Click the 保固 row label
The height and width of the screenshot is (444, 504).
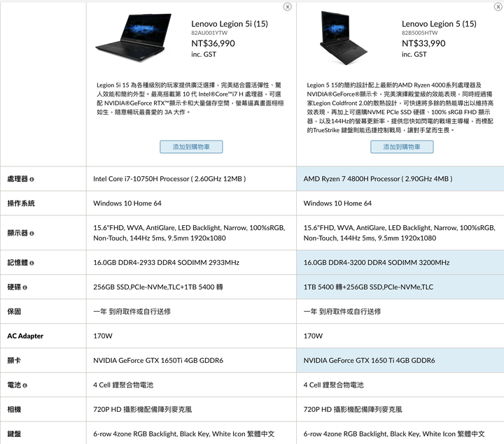coord(14,311)
